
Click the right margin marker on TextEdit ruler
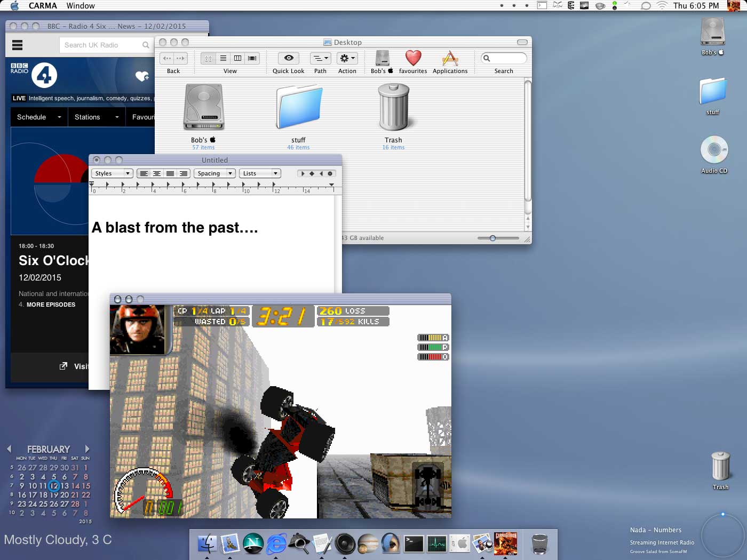331,185
